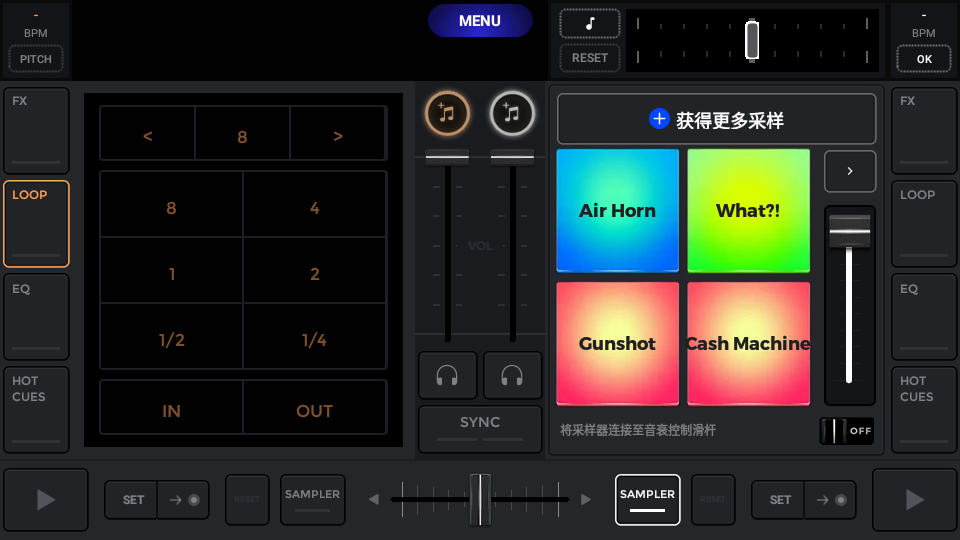Select the 1/2 beat loop cell
Viewport: 960px width, 540px height.
[171, 340]
